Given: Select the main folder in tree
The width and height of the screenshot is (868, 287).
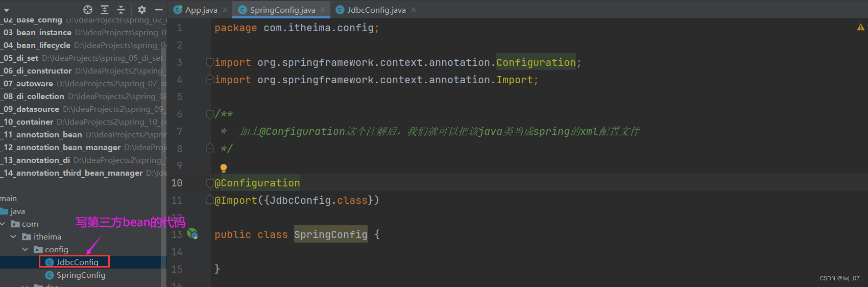Looking at the screenshot, I should 8,198.
